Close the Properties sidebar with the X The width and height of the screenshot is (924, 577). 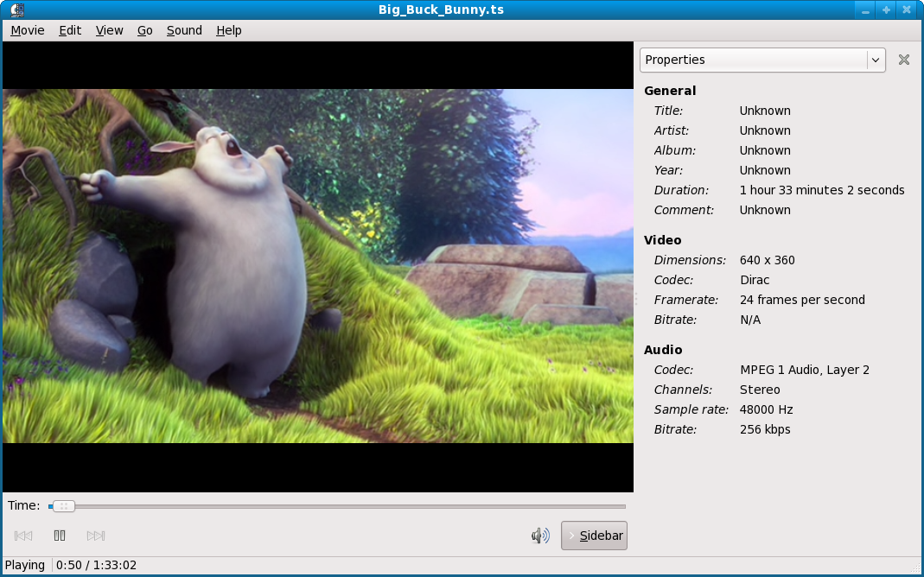[x=904, y=60]
